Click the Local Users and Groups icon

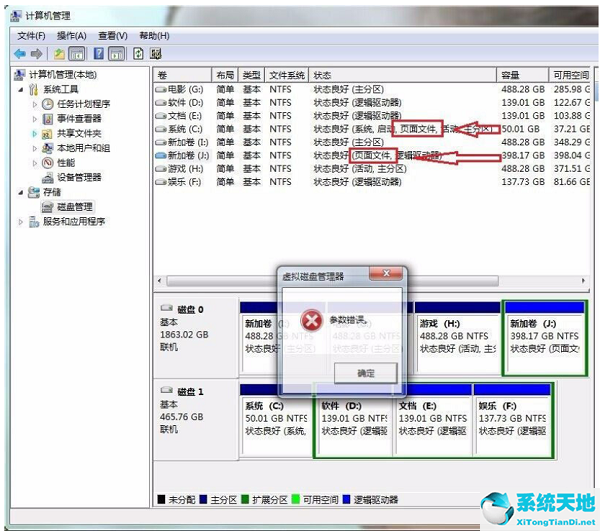coord(47,148)
